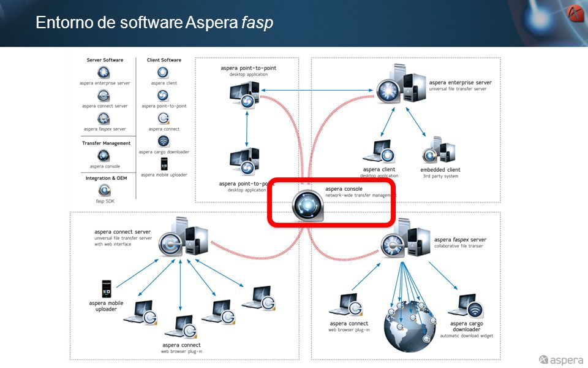Image resolution: width=588 pixels, height=368 pixels.
Task: Click the aspera client legend icon
Action: 163,72
